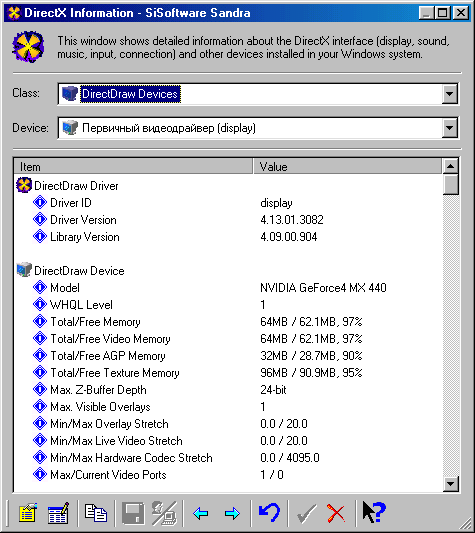Select the Min/Max Live Video Stretch row
This screenshot has width=475, height=533.
point(228,441)
